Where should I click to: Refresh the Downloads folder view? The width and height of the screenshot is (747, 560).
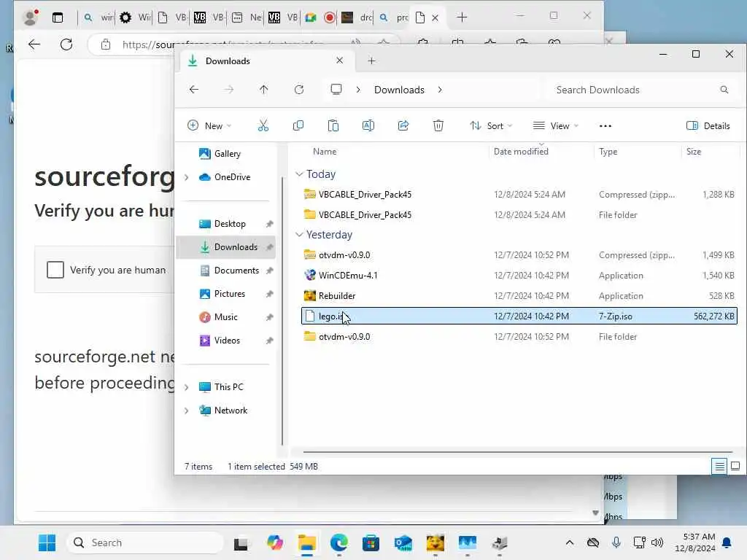298,90
